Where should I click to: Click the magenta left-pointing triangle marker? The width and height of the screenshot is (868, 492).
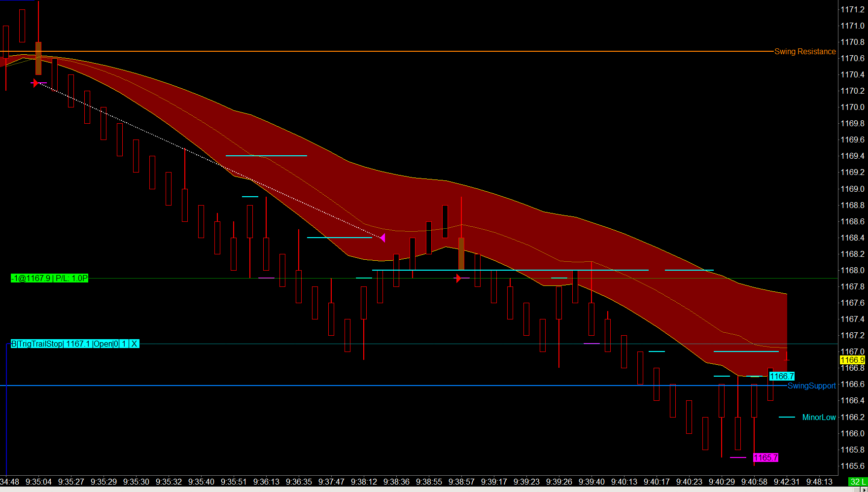[x=382, y=238]
